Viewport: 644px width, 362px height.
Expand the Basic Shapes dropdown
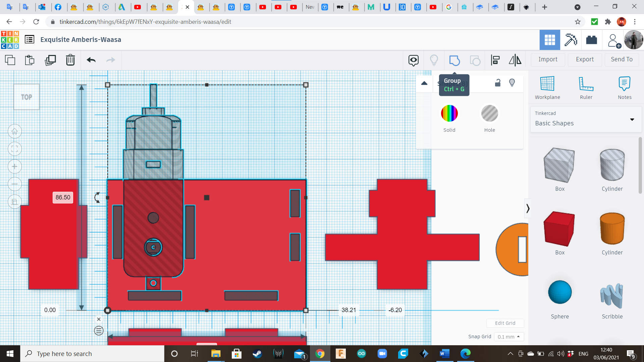(632, 119)
